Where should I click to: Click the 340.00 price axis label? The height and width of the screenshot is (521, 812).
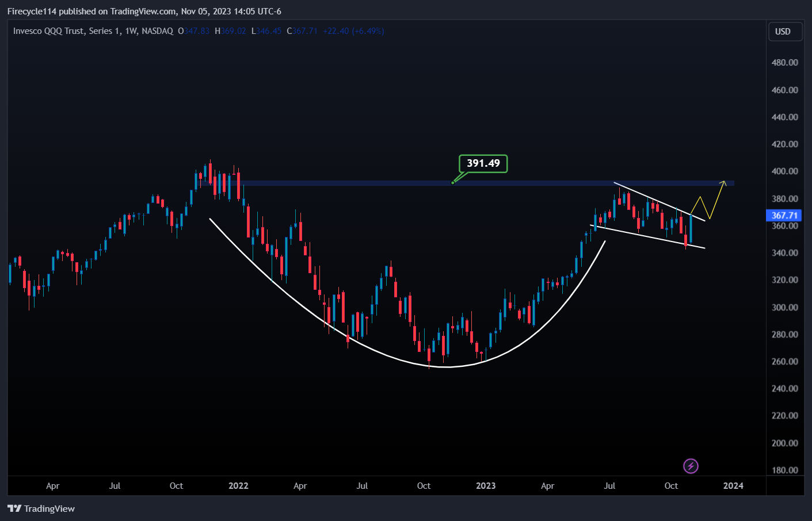point(784,252)
